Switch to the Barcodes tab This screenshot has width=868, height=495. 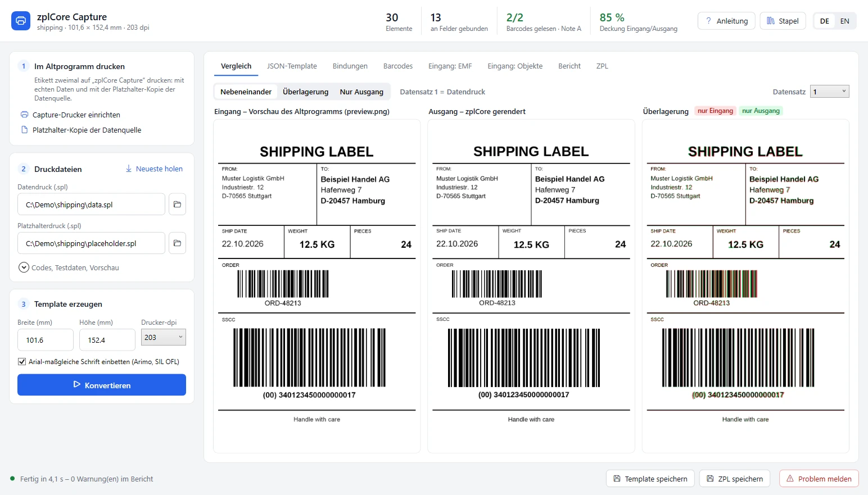398,66
